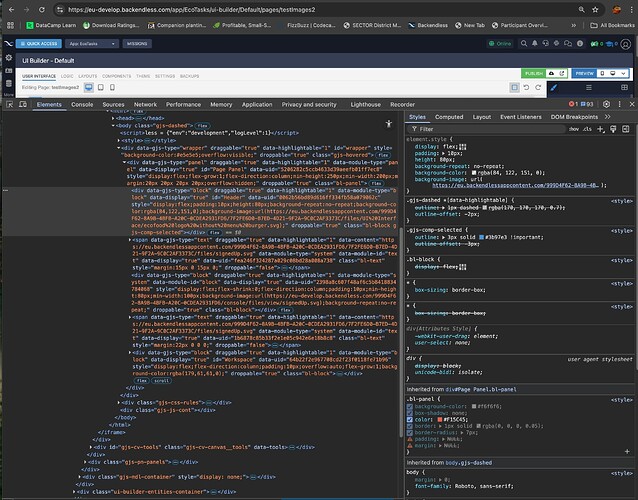The width and height of the screenshot is (638, 500).
Task: Toggle the device toolbar icon
Action: (x=21, y=104)
